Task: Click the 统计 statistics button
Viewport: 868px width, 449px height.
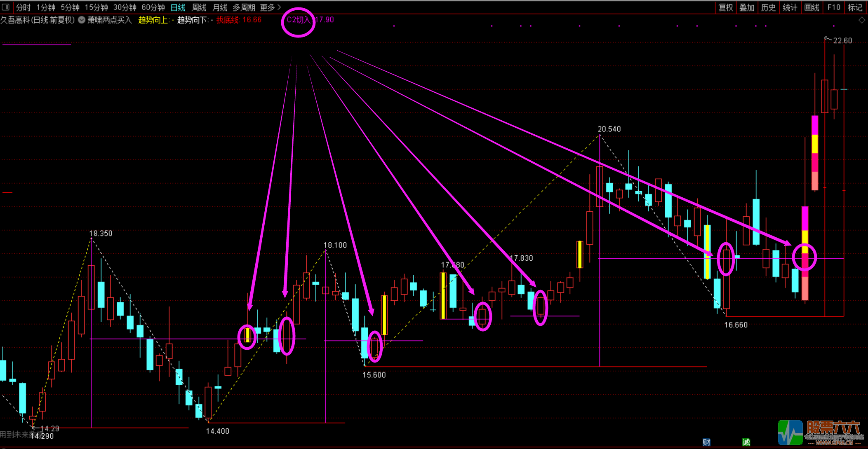Action: pos(790,7)
